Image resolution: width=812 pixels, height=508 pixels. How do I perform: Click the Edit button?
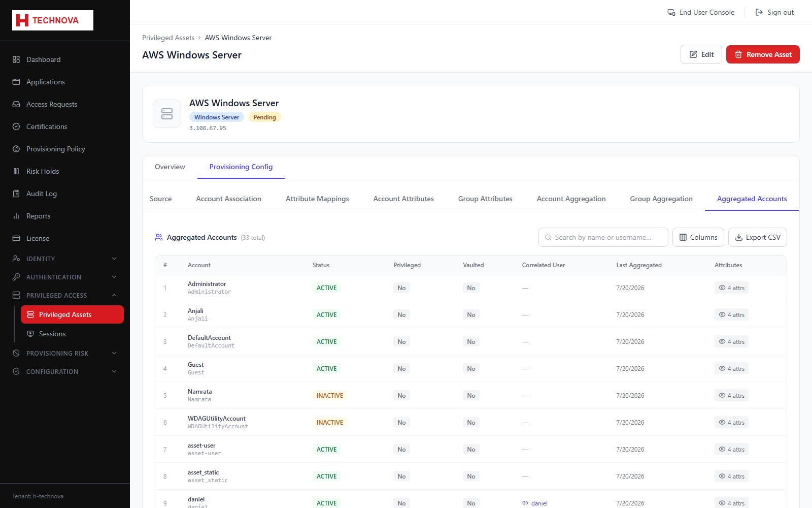(701, 54)
